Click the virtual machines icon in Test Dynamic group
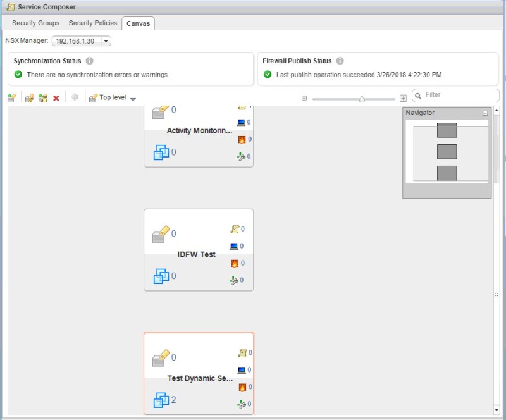The width and height of the screenshot is (506, 420). pos(161,400)
